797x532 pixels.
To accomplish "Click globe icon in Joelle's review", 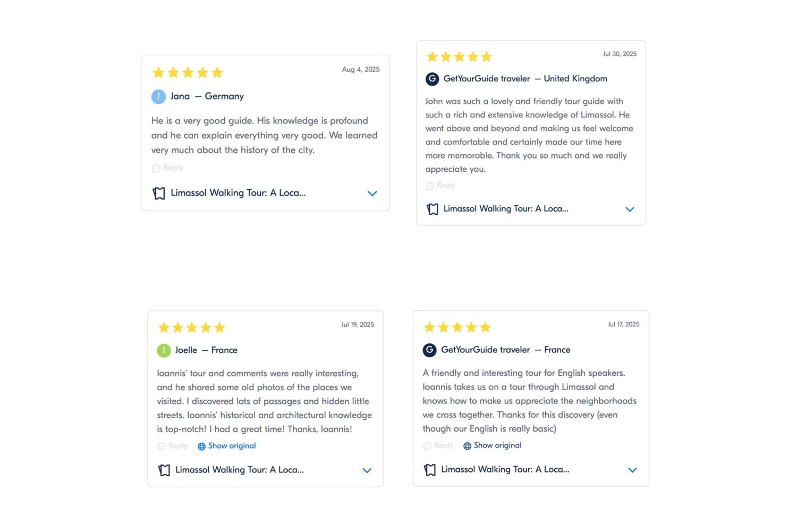I will (x=201, y=446).
